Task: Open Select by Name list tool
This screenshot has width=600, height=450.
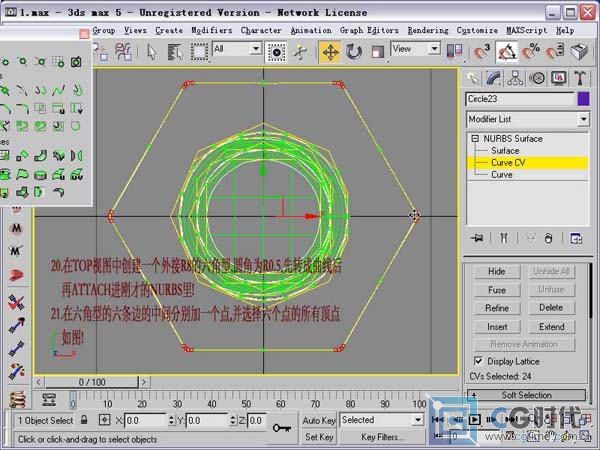Action: (175, 52)
